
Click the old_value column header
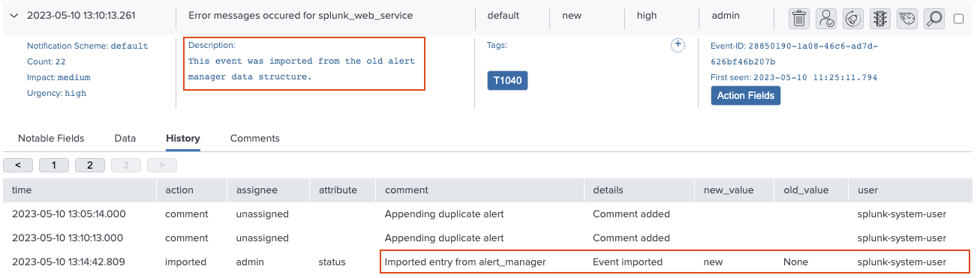pos(810,190)
